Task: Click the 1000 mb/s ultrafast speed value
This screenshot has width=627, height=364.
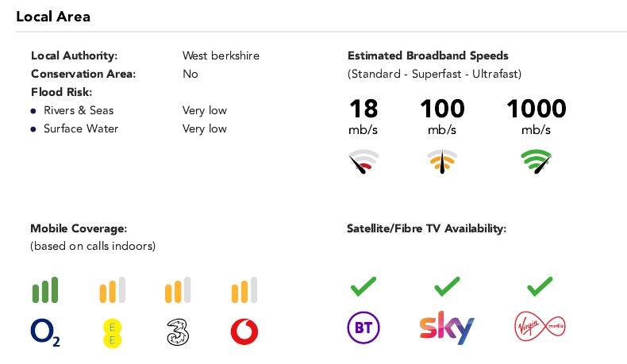Action: tap(536, 109)
